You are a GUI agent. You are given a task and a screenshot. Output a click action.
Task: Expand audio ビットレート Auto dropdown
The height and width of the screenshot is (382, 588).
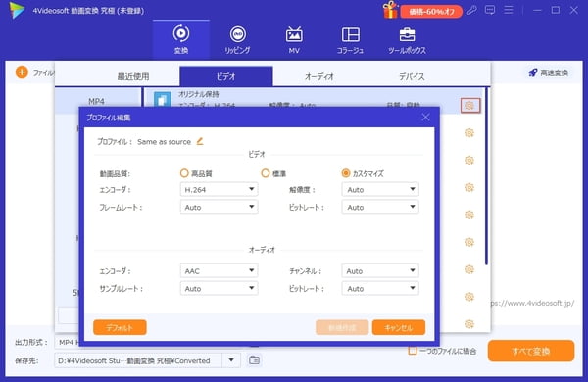click(x=380, y=288)
